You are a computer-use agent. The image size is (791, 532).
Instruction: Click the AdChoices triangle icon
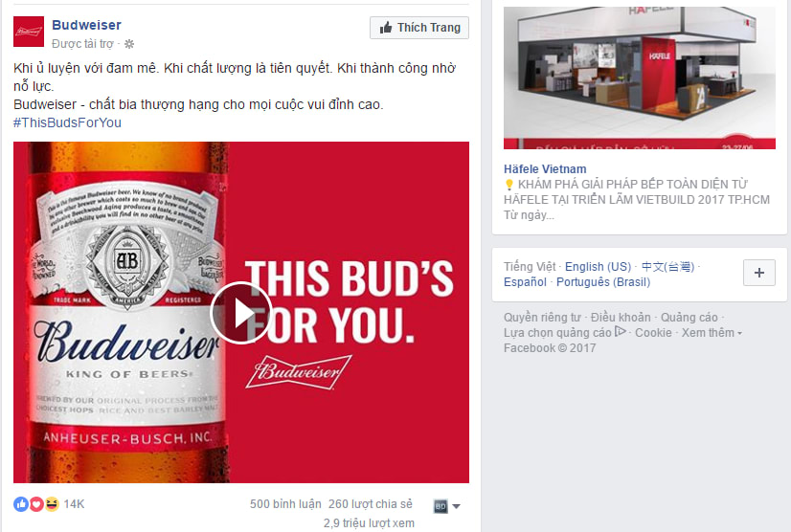coord(621,332)
